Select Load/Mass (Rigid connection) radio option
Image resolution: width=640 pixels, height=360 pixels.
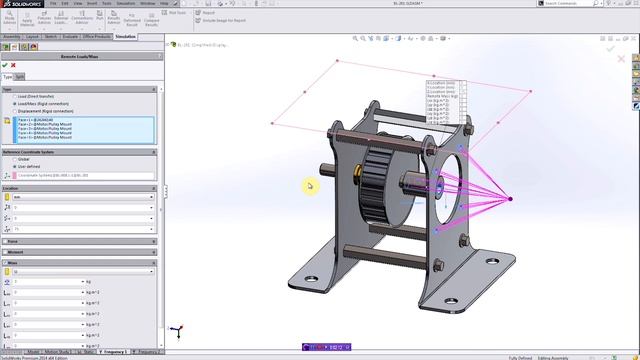(x=15, y=104)
